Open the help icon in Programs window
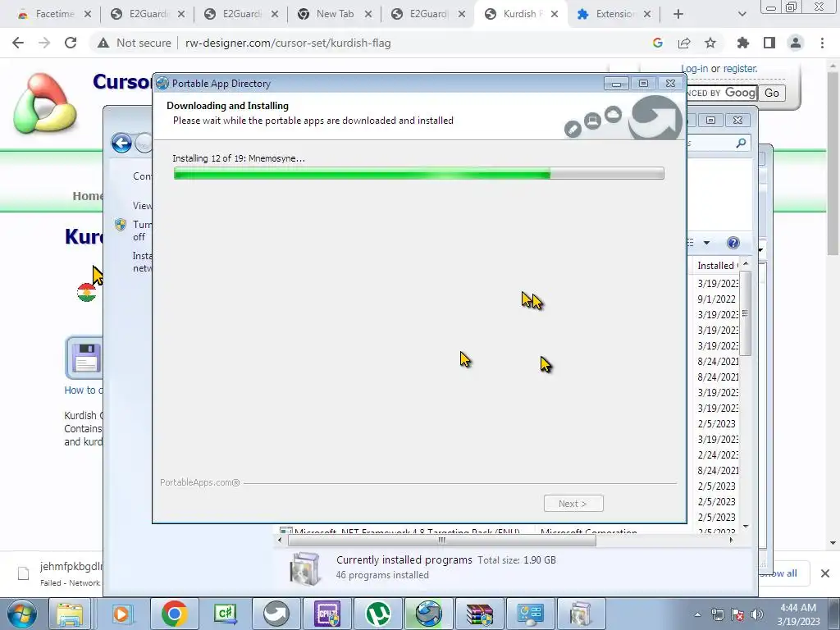The image size is (840, 630). [x=733, y=243]
